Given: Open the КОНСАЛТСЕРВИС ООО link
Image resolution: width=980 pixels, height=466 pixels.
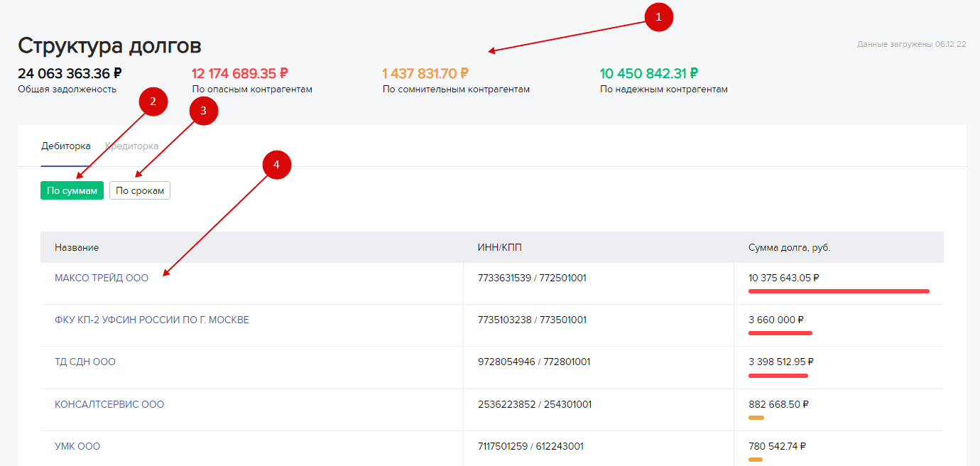Looking at the screenshot, I should [109, 404].
